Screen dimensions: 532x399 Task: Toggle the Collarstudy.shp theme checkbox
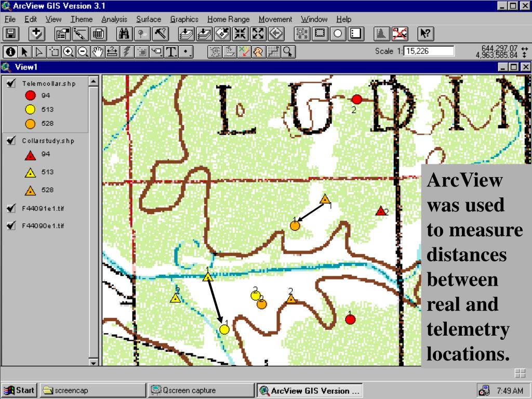point(11,140)
